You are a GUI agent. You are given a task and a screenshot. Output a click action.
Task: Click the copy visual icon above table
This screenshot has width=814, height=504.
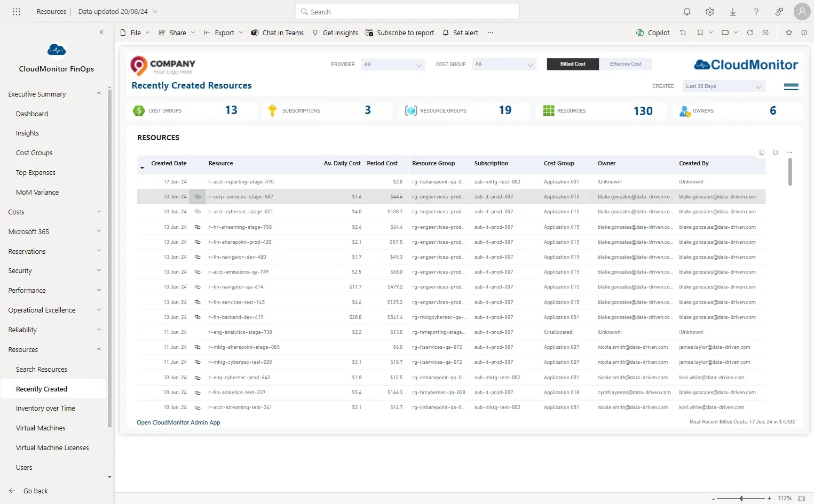pos(762,153)
